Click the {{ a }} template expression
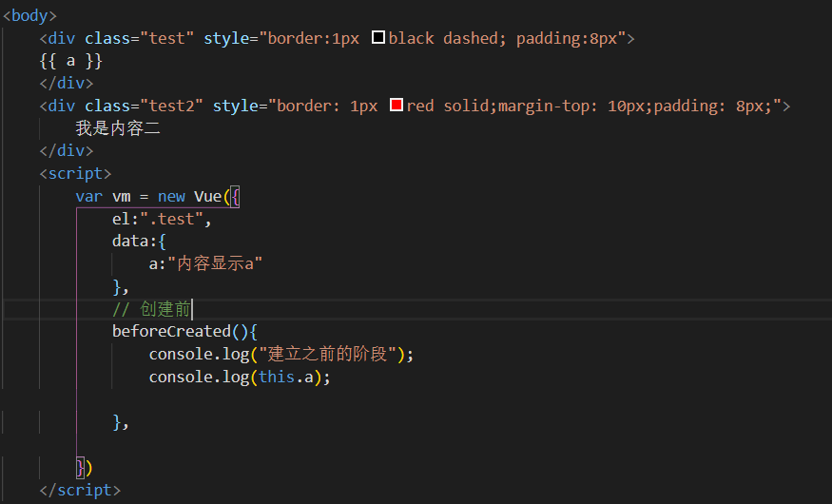Screen dimensions: 832x504 (70, 61)
